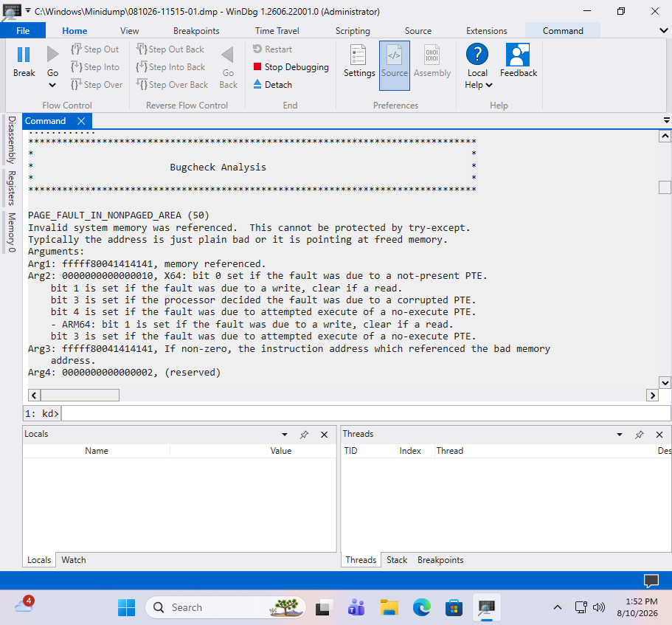
Task: Click the horizontal scrollbar thumb
Action: click(80, 396)
